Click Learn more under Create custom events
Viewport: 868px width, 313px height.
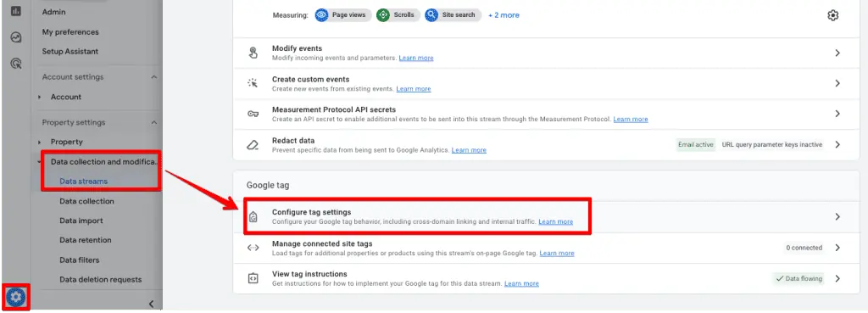(x=414, y=88)
